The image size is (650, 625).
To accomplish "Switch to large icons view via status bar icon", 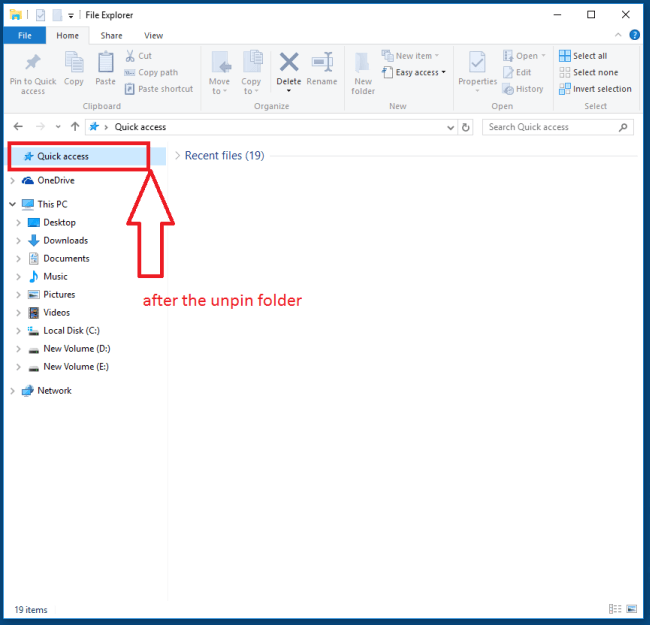I will 631,609.
